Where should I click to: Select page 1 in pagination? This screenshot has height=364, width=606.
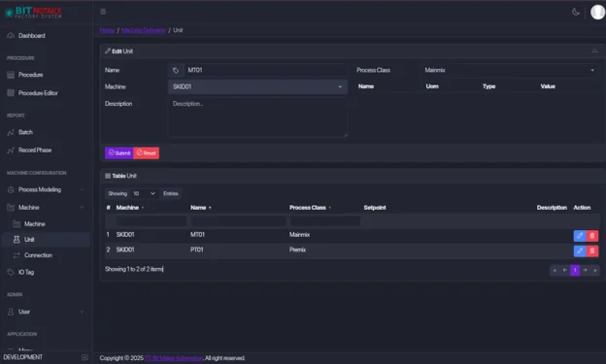coord(575,270)
